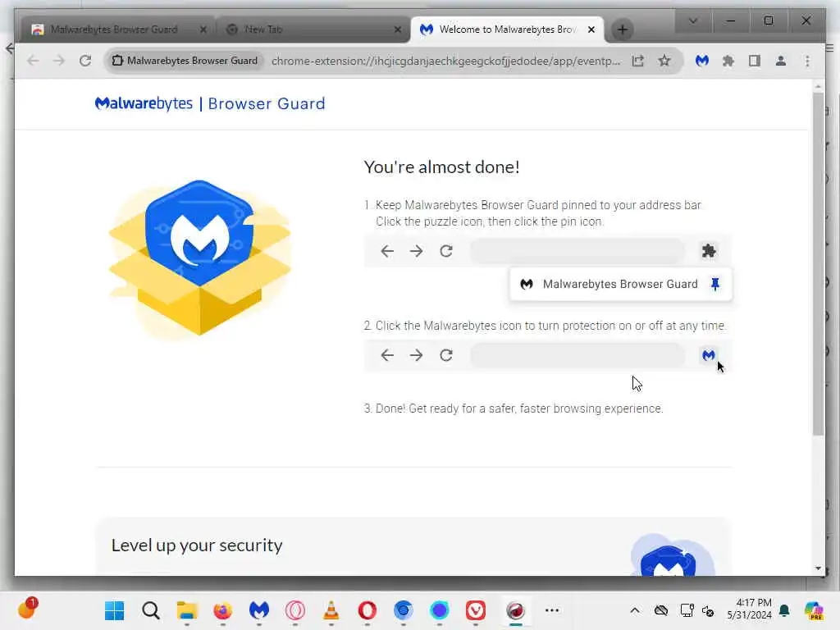Reload the page with the refresh icon

pyautogui.click(x=85, y=61)
